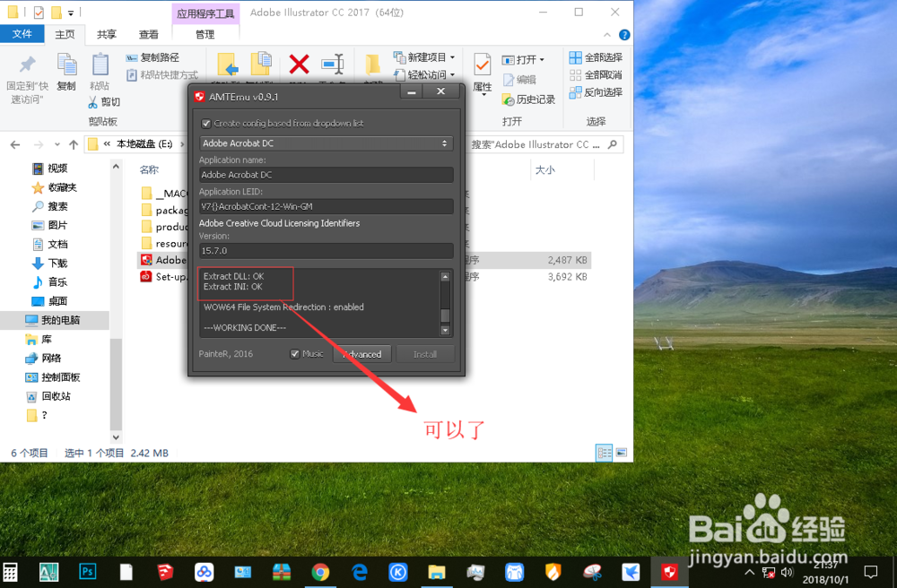Switch to the Share ribbon tab
This screenshot has width=897, height=588.
click(107, 34)
